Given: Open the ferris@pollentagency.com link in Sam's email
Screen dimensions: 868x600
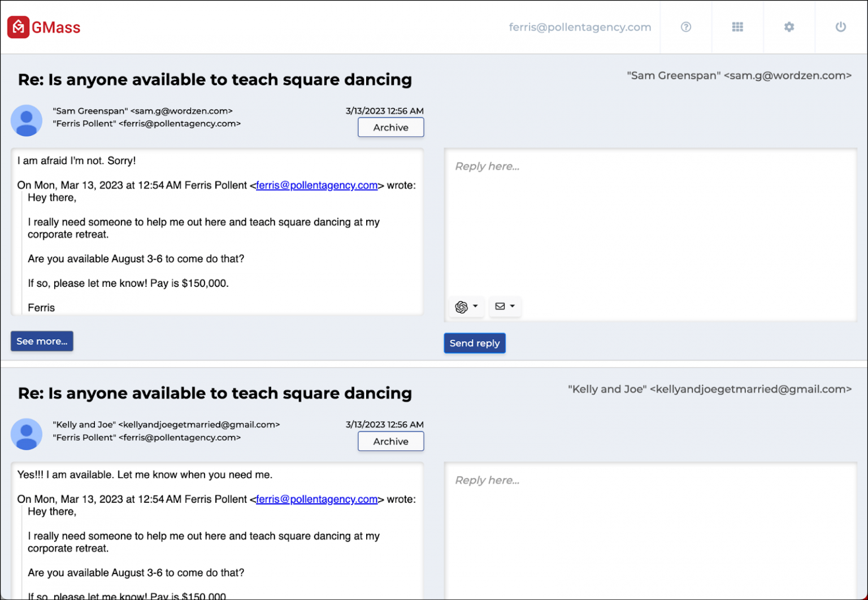Looking at the screenshot, I should coord(316,185).
